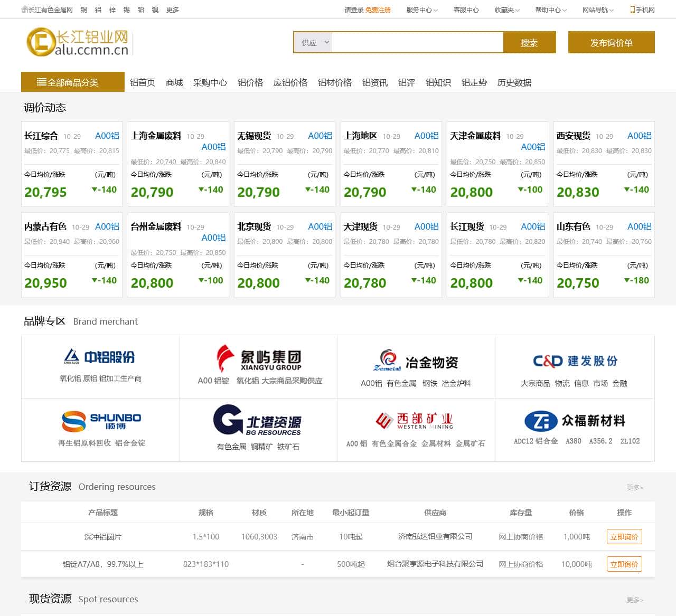This screenshot has height=616, width=676.
Task: Switch to the 铝价格 navigation menu
Action: click(x=250, y=82)
